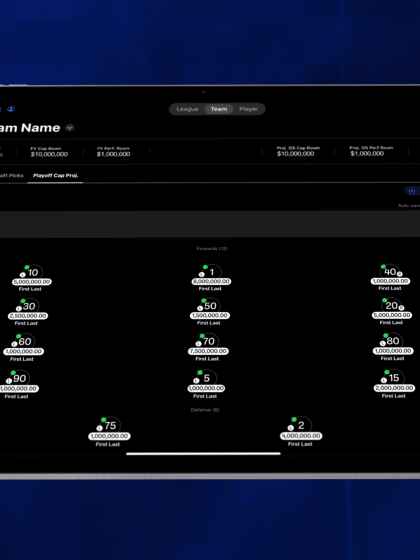The image size is (420, 560).
Task: Click the First Last name under player 2
Action: [x=300, y=444]
